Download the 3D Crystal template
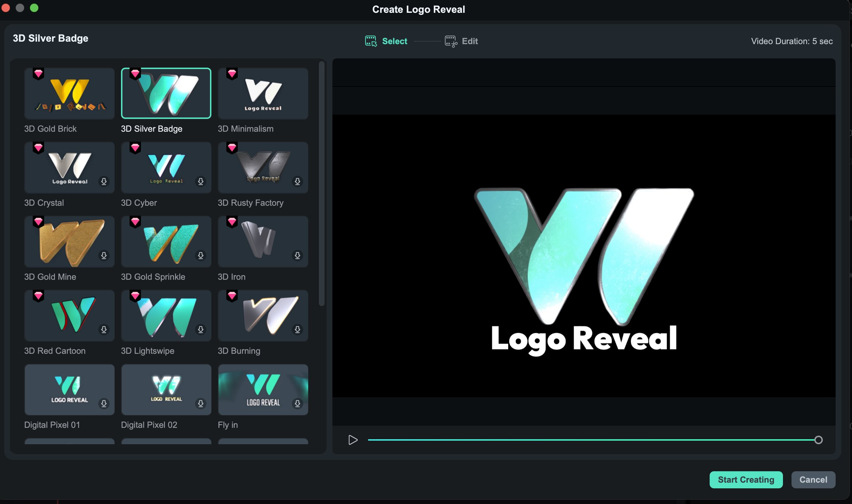 tap(104, 182)
